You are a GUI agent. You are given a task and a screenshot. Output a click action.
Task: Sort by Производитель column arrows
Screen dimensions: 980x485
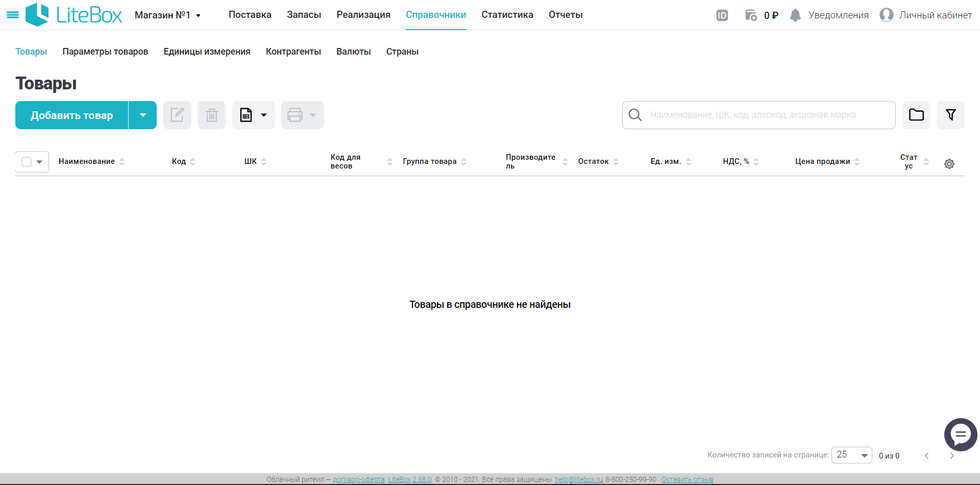point(566,161)
